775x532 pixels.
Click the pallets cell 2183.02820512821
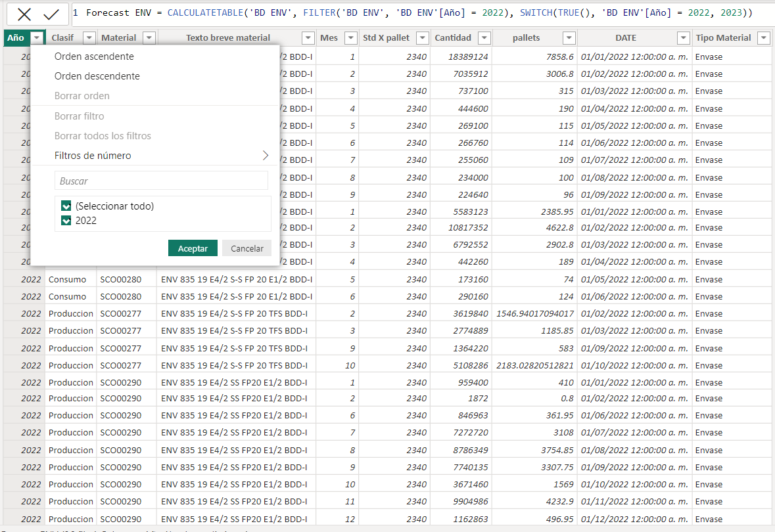[x=535, y=366]
